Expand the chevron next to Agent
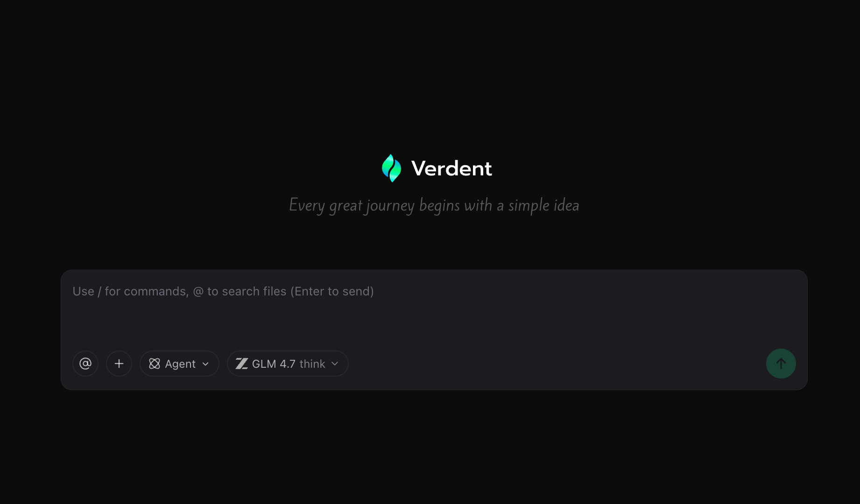 point(205,364)
